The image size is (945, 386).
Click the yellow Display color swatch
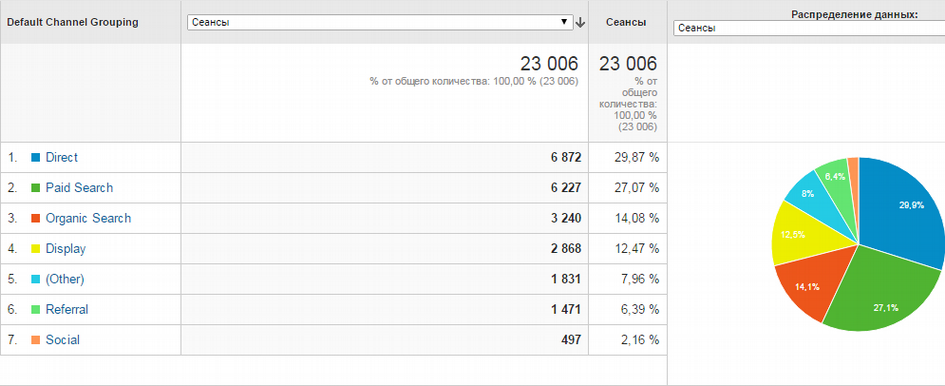click(35, 248)
